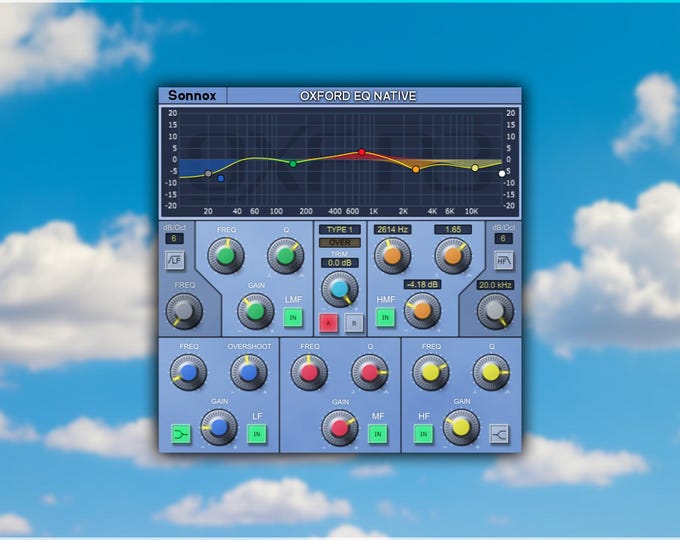680x540 pixels.
Task: Click the grey low filter FREQ knob
Action: (184, 311)
